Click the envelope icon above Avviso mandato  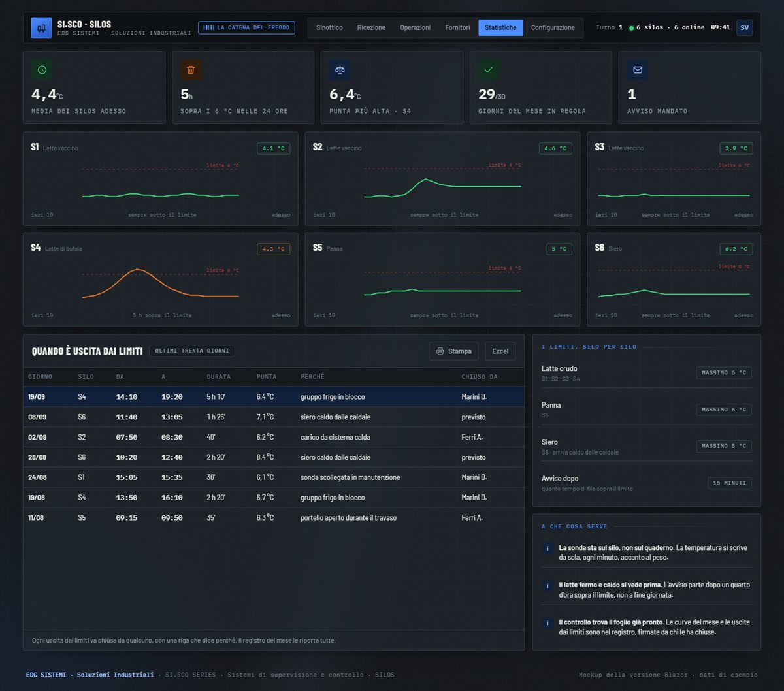click(638, 70)
